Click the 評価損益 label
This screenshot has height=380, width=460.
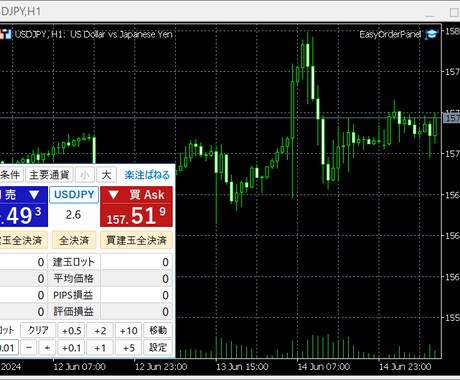tap(74, 311)
